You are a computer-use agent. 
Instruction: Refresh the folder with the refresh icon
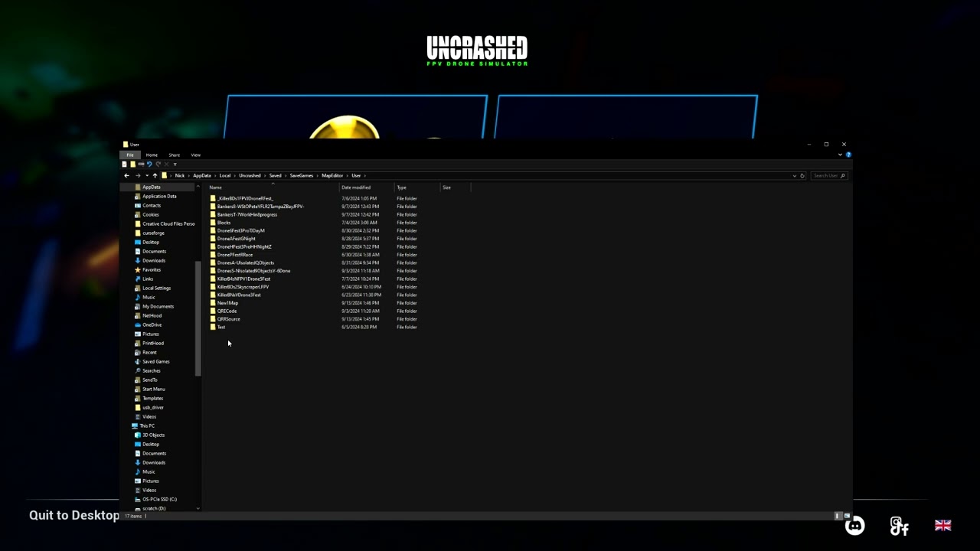[x=802, y=175]
